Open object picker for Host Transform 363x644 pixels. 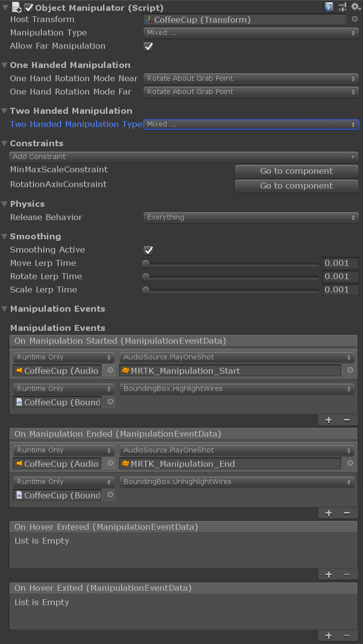point(355,20)
